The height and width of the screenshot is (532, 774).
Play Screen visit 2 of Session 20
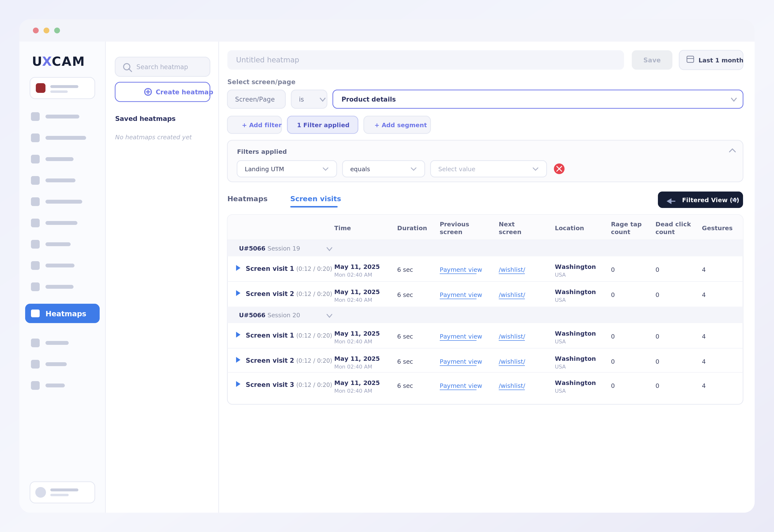pyautogui.click(x=238, y=360)
